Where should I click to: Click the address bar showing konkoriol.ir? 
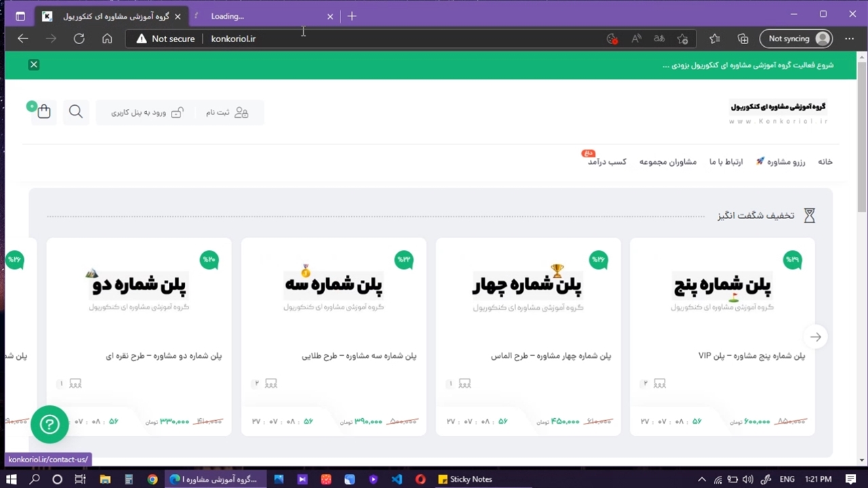point(407,39)
